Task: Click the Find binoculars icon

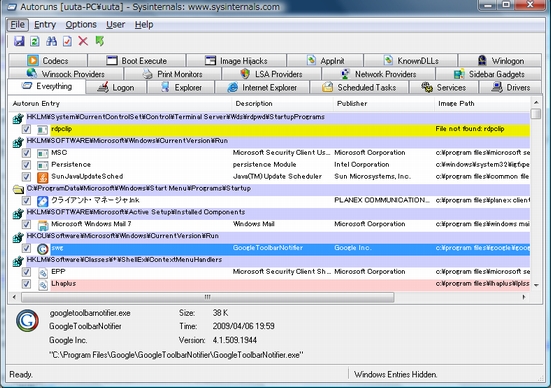Action: pyautogui.click(x=51, y=41)
